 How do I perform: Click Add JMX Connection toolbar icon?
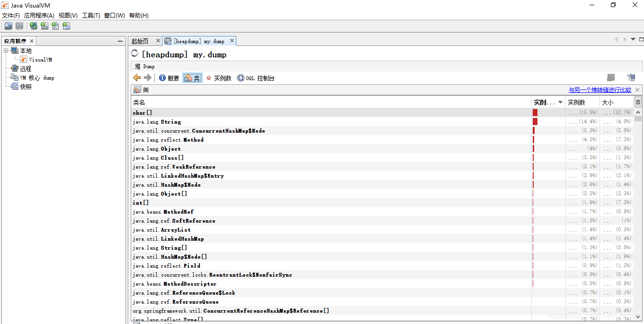click(45, 26)
